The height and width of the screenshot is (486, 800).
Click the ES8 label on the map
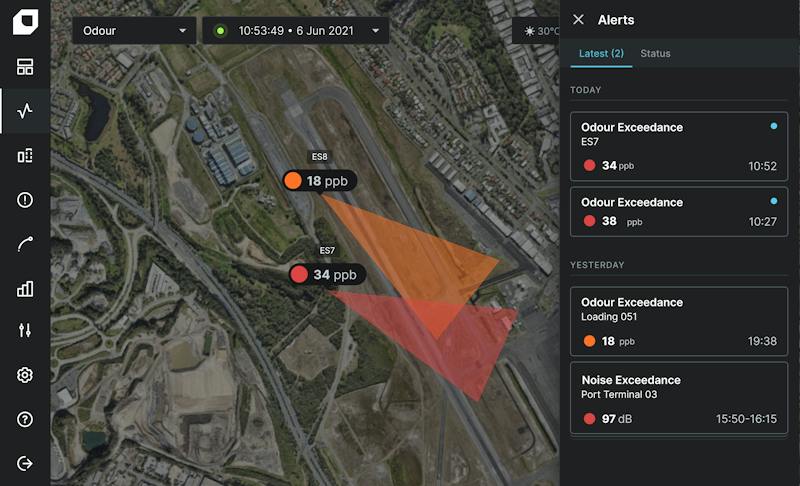[x=319, y=157]
